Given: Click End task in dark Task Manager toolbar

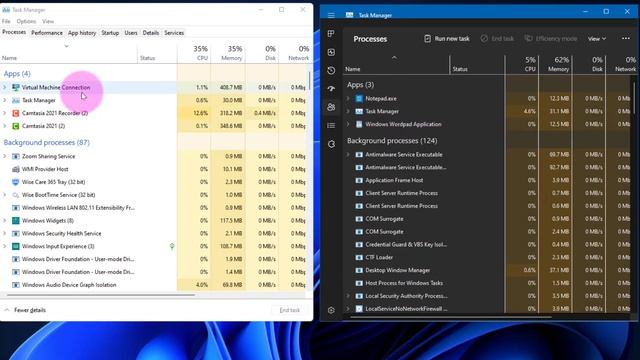Looking at the screenshot, I should point(497,39).
